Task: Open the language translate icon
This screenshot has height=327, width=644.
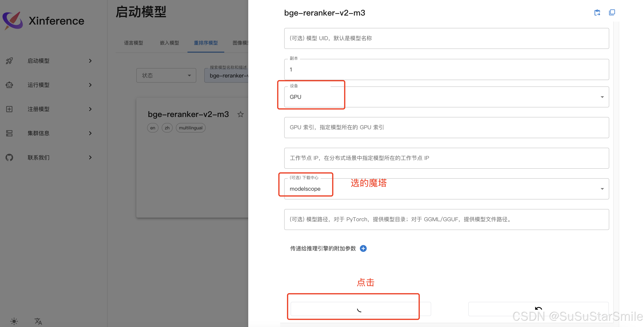Action: (38, 321)
